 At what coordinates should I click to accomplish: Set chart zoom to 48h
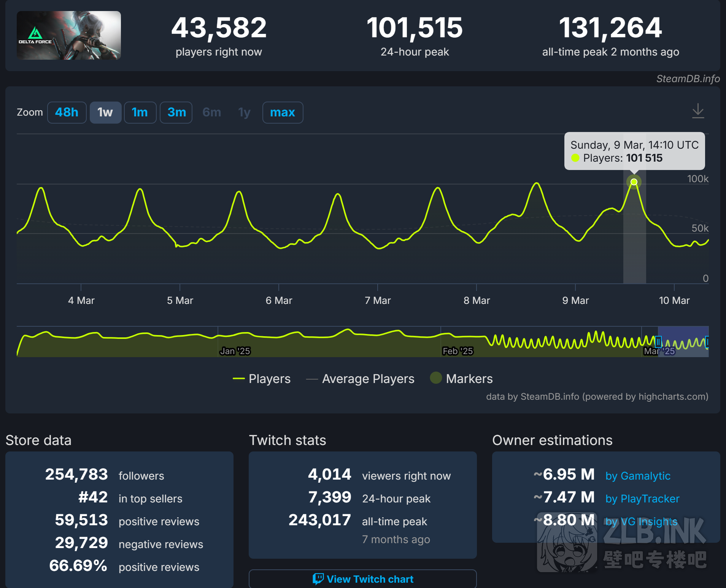click(x=67, y=113)
